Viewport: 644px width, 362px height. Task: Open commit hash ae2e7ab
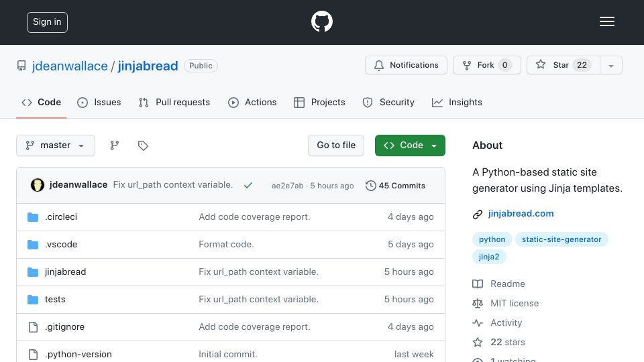tap(288, 186)
